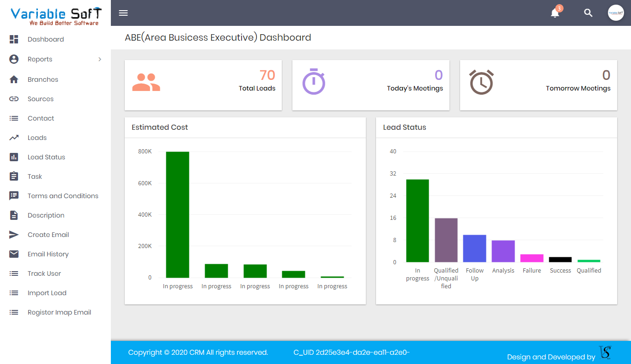This screenshot has width=631, height=364.
Task: Open notifications bell with badge
Action: 555,13
